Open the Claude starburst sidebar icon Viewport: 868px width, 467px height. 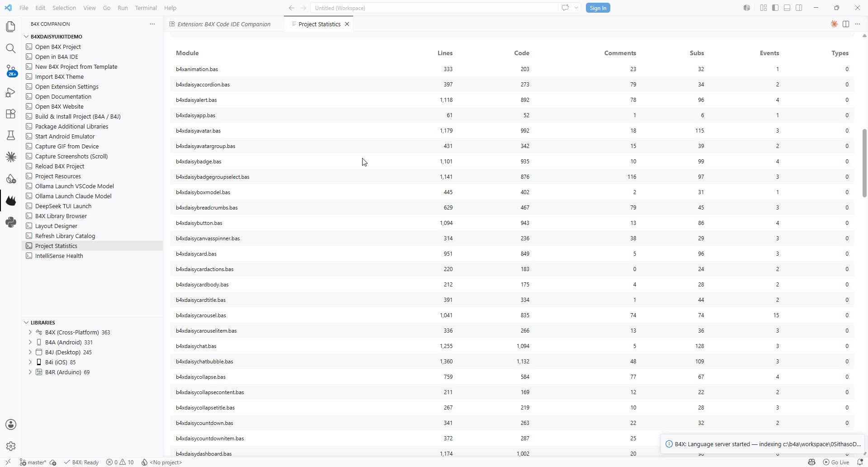[11, 157]
